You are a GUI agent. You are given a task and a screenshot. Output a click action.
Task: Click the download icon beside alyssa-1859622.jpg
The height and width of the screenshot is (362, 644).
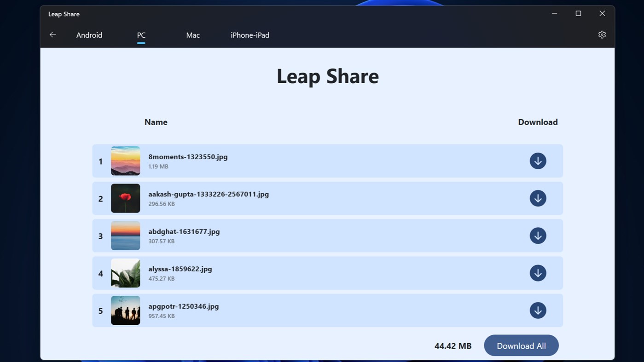click(x=538, y=273)
